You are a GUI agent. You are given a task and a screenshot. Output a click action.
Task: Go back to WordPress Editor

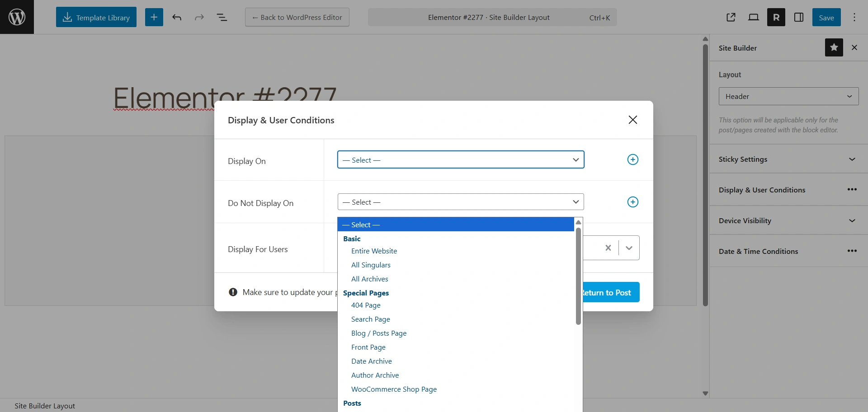tap(297, 17)
